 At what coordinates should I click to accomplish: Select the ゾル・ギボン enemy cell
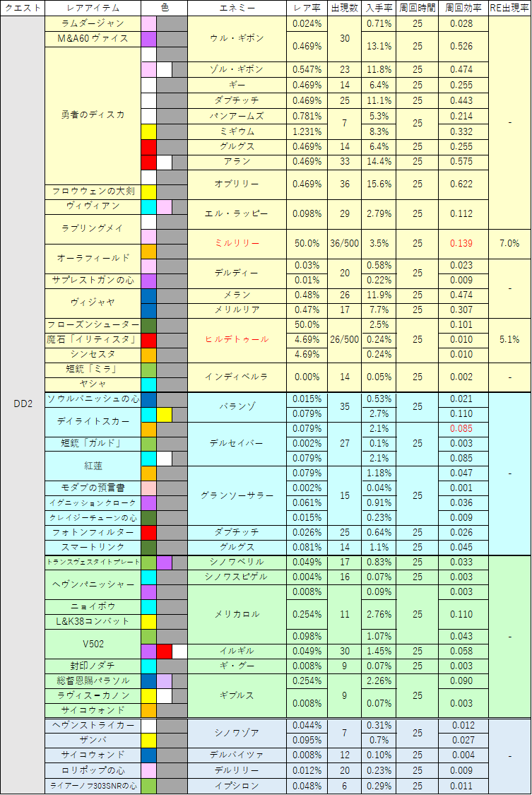point(237,69)
